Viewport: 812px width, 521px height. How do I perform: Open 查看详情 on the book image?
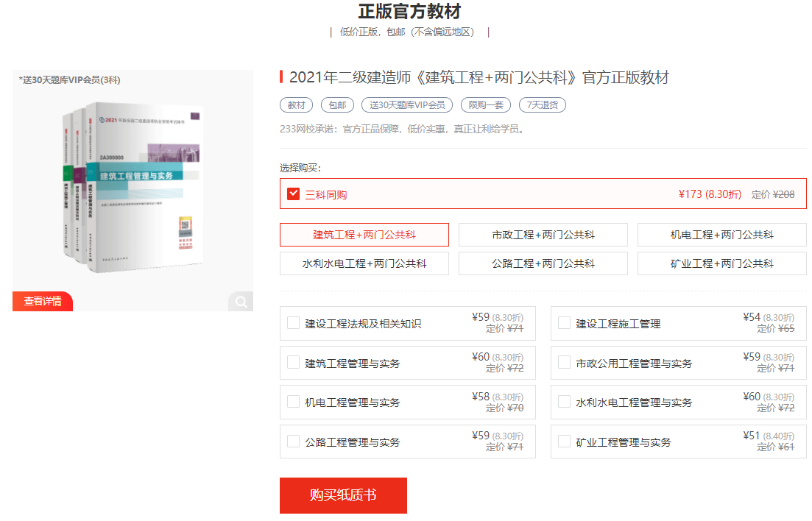(x=43, y=301)
